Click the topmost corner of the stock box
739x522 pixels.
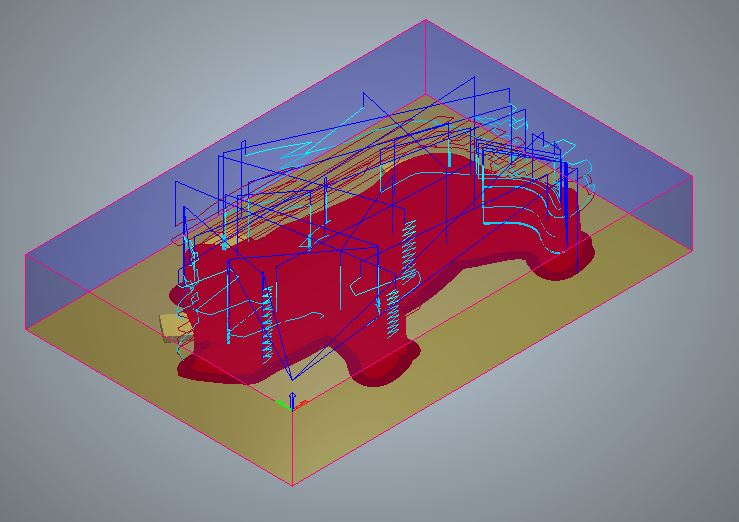coord(425,20)
